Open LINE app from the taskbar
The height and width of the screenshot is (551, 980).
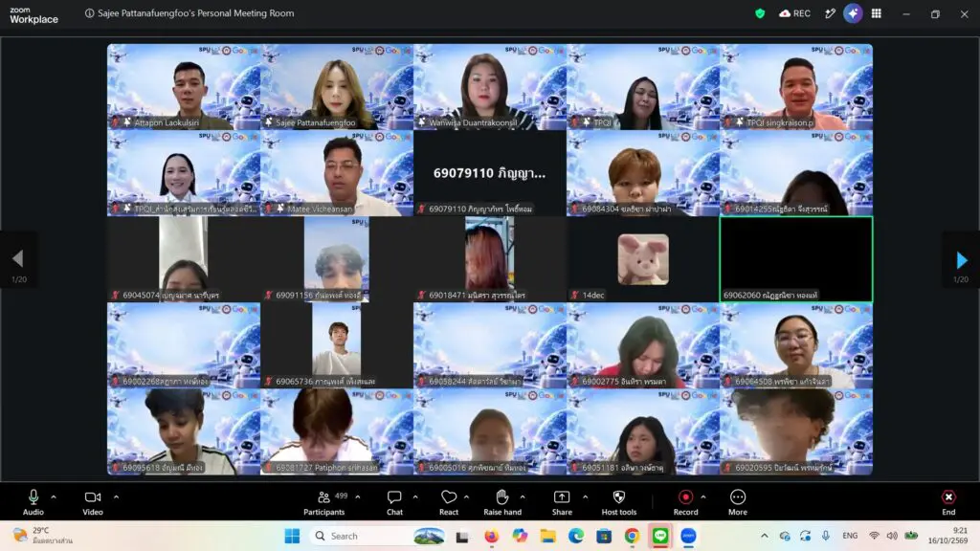pyautogui.click(x=660, y=536)
